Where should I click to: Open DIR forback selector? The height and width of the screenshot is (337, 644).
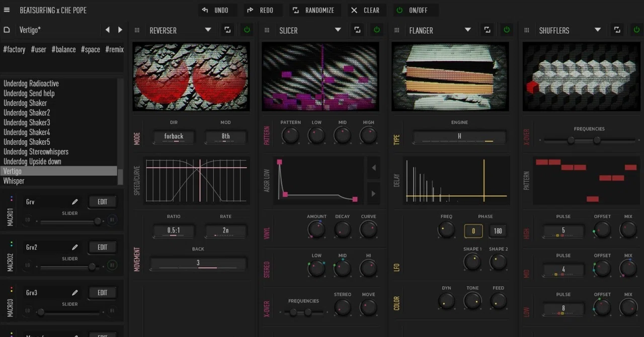click(174, 137)
